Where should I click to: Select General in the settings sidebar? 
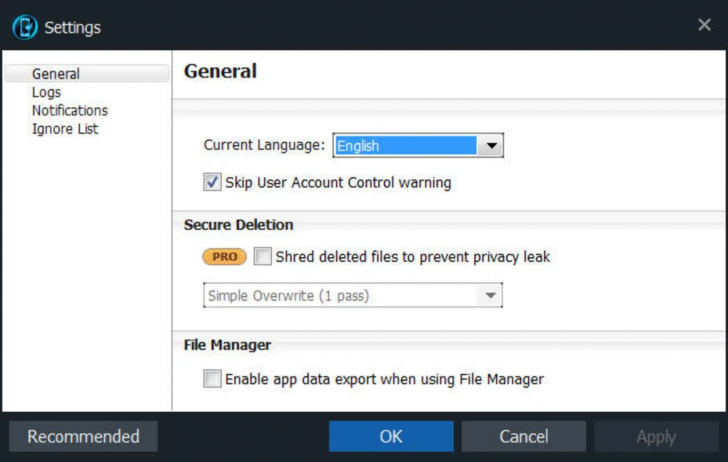click(56, 74)
